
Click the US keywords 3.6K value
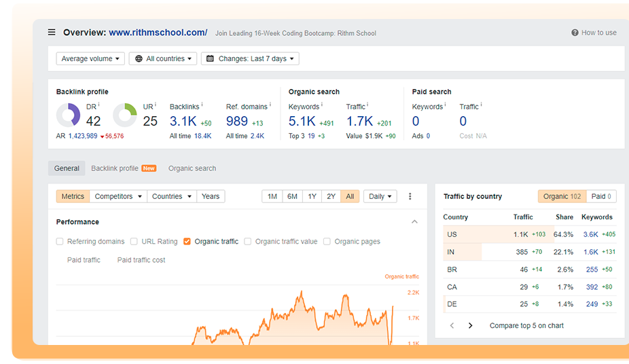pos(590,234)
